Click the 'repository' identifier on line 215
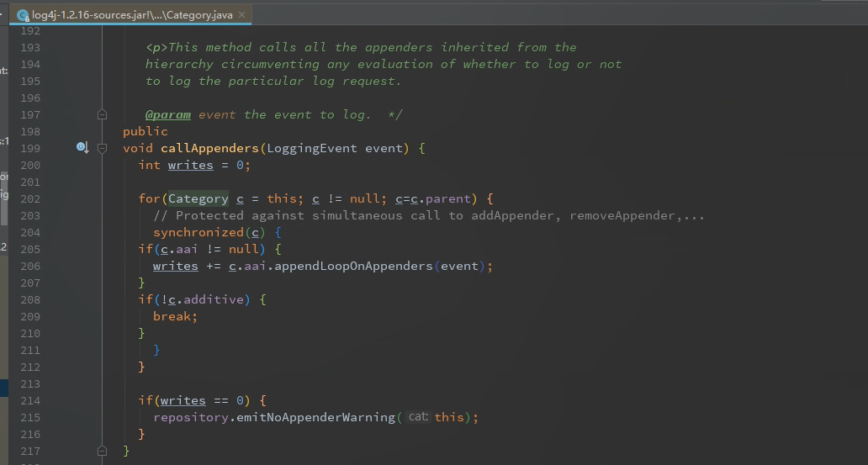This screenshot has height=465, width=868. point(191,417)
